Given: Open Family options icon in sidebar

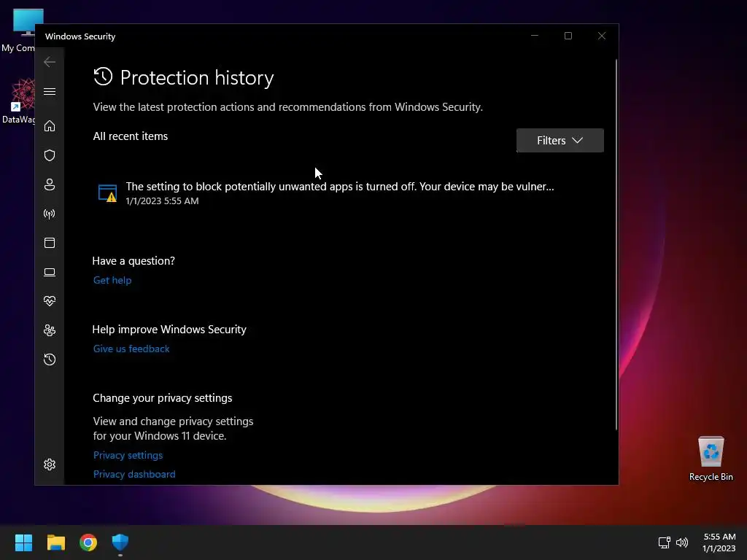Looking at the screenshot, I should (50, 330).
